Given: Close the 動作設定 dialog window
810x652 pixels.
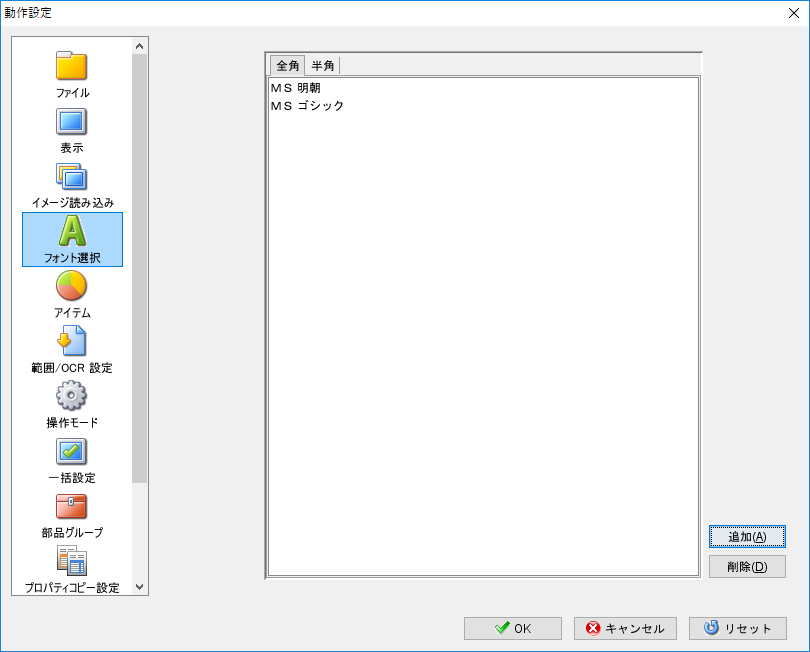Looking at the screenshot, I should pos(794,13).
